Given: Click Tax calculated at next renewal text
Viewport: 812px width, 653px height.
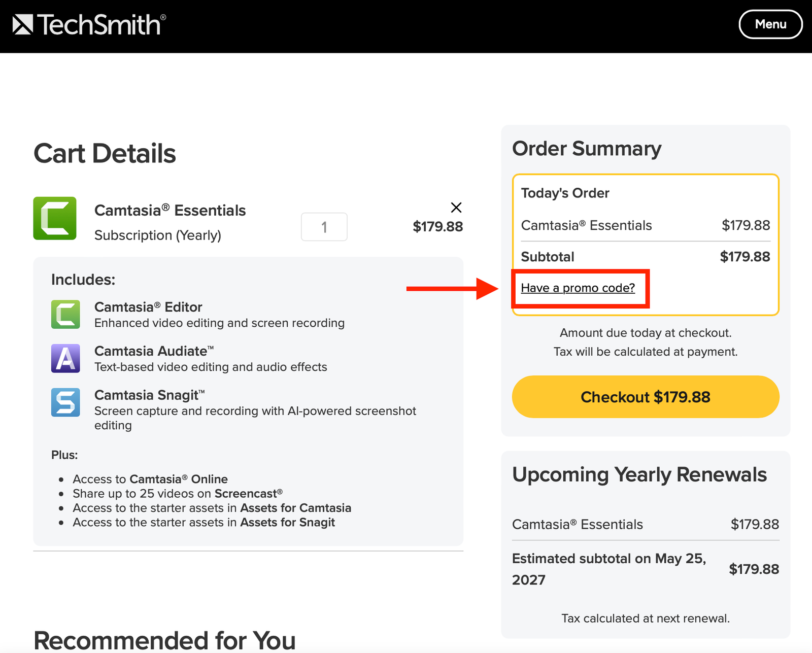Looking at the screenshot, I should (x=646, y=618).
